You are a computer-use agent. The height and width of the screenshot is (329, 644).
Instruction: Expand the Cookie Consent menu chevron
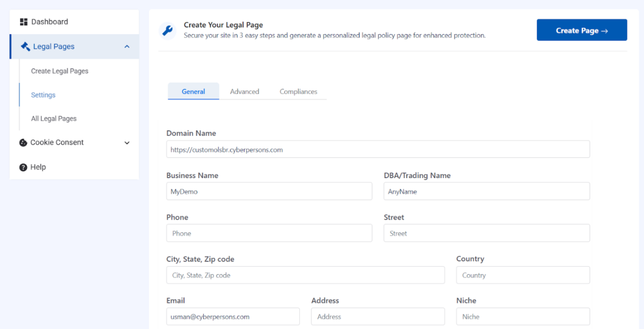click(127, 143)
